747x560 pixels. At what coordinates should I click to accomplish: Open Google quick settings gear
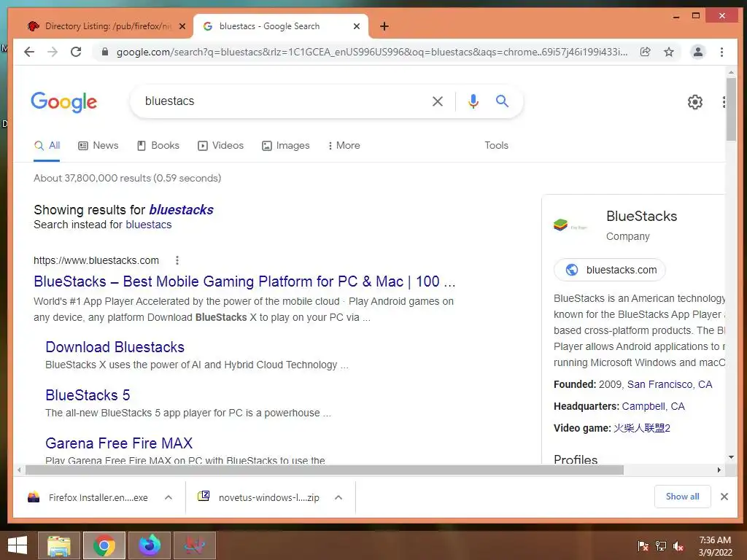[x=695, y=102]
